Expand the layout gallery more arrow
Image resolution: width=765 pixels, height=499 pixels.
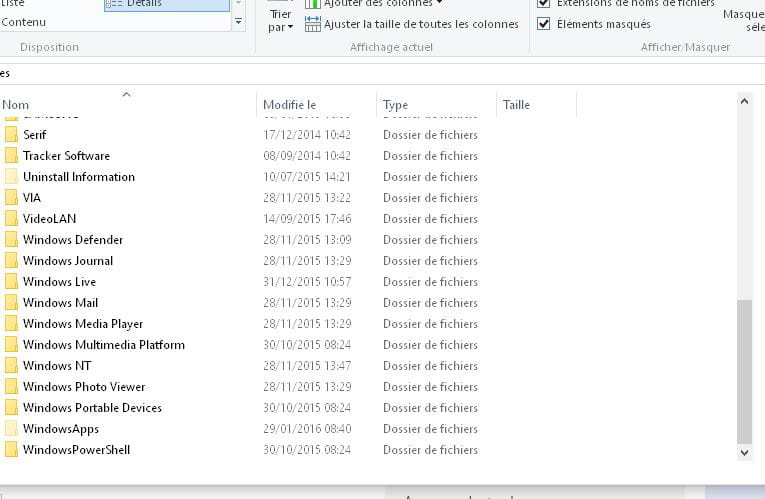238,21
